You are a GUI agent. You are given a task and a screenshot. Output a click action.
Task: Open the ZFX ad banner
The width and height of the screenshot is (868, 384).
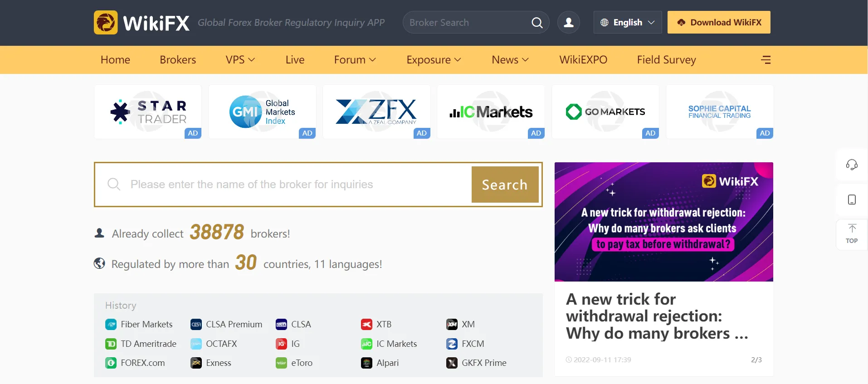coord(376,112)
